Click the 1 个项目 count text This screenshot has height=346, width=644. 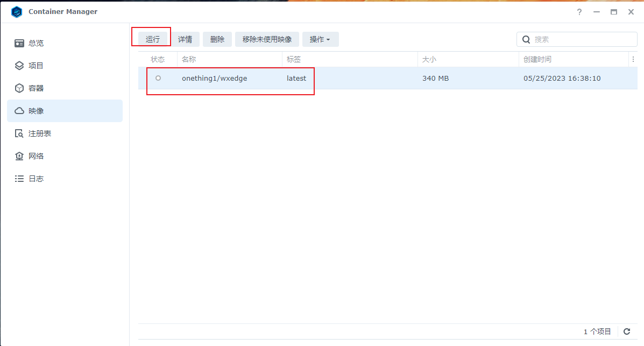pyautogui.click(x=597, y=331)
